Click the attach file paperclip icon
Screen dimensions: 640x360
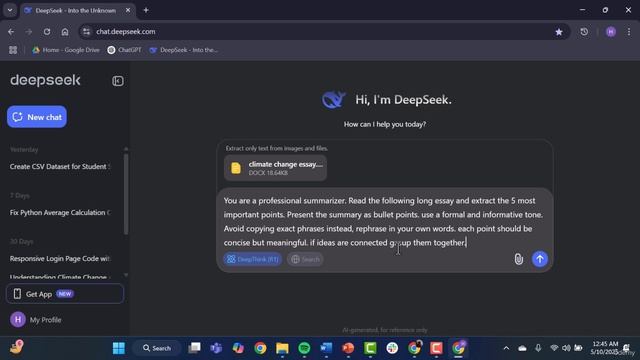518,259
